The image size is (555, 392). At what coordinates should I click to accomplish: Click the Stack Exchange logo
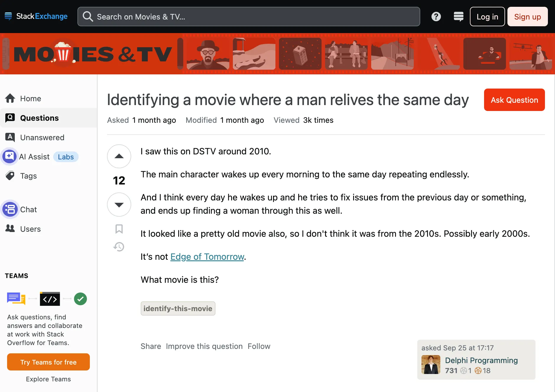coord(36,16)
